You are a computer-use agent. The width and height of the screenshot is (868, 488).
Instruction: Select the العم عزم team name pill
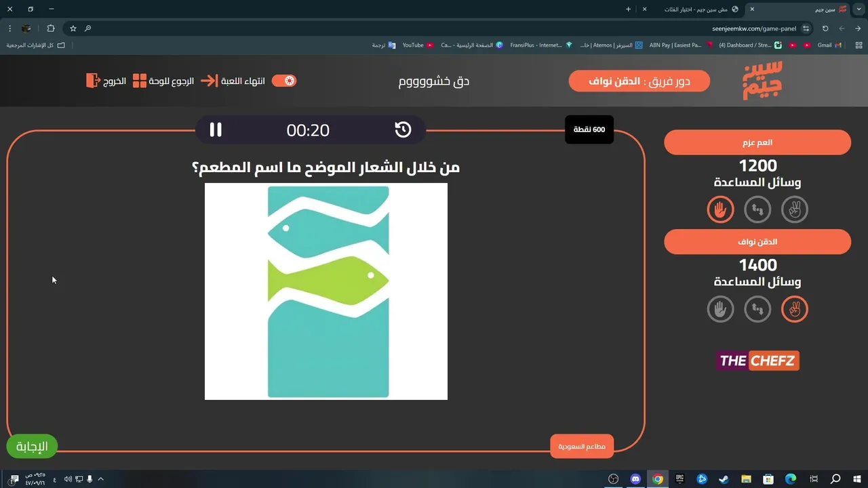[757, 142]
